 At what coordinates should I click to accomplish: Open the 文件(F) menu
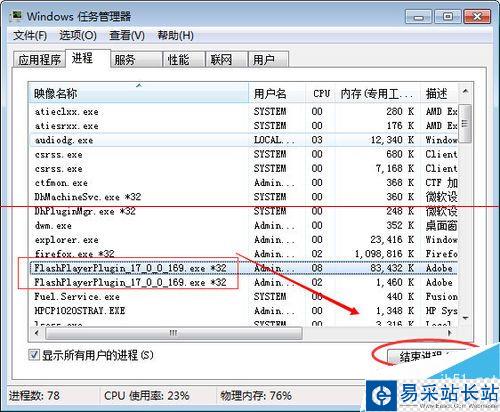pos(30,35)
